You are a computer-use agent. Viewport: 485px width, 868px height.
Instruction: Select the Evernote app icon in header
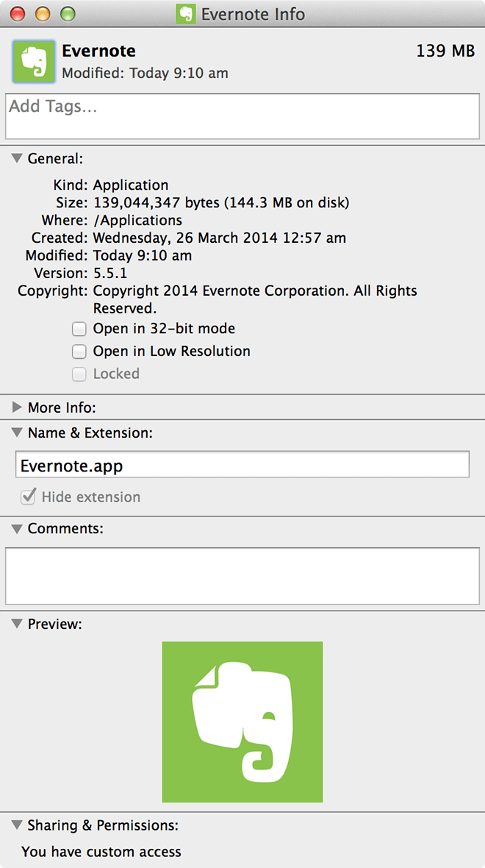click(x=34, y=62)
